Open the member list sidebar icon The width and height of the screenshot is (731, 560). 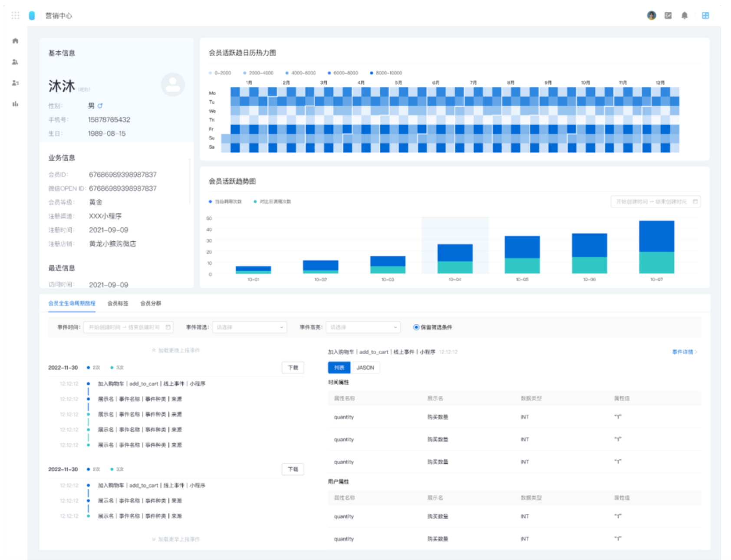(16, 83)
